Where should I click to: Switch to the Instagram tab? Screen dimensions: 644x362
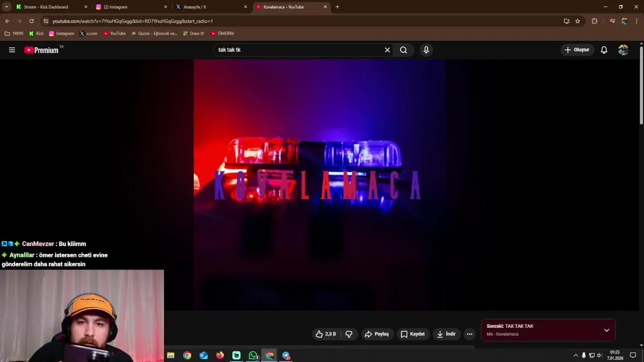[x=130, y=7]
